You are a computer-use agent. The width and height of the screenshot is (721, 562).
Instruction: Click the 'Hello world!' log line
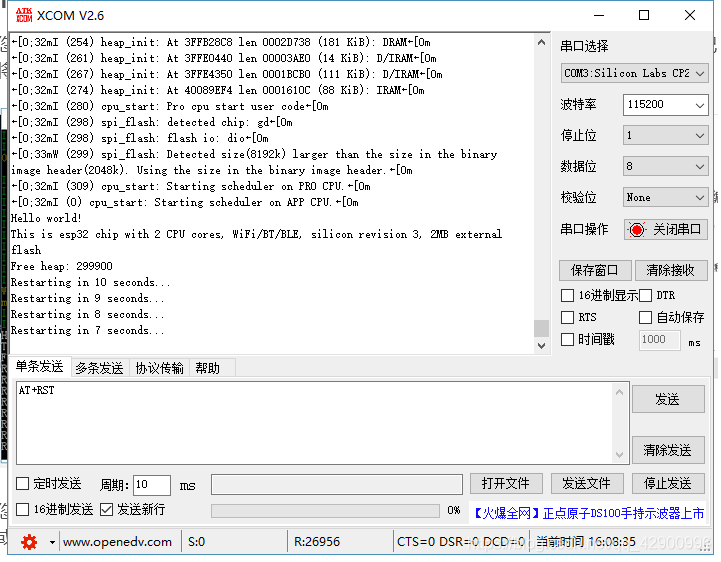pyautogui.click(x=46, y=218)
